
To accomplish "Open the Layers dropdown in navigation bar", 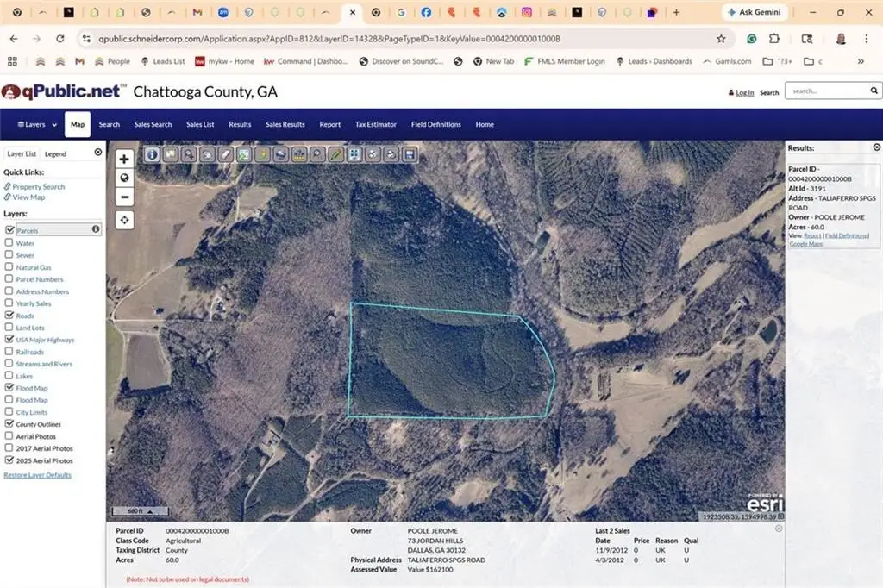I will (x=37, y=124).
